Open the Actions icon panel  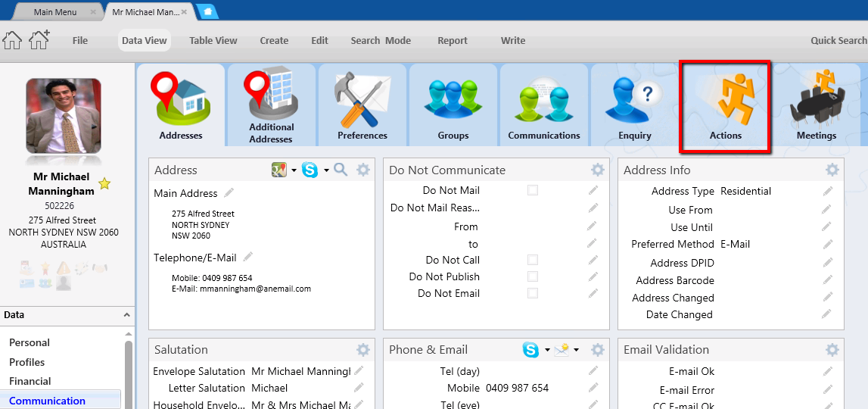(x=725, y=106)
